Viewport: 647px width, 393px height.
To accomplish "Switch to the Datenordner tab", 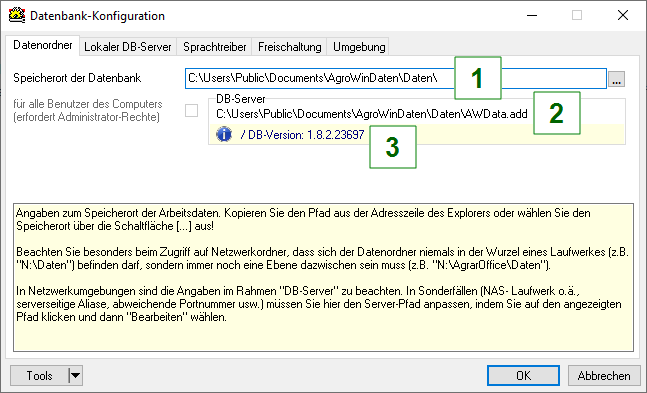I will coord(43,45).
